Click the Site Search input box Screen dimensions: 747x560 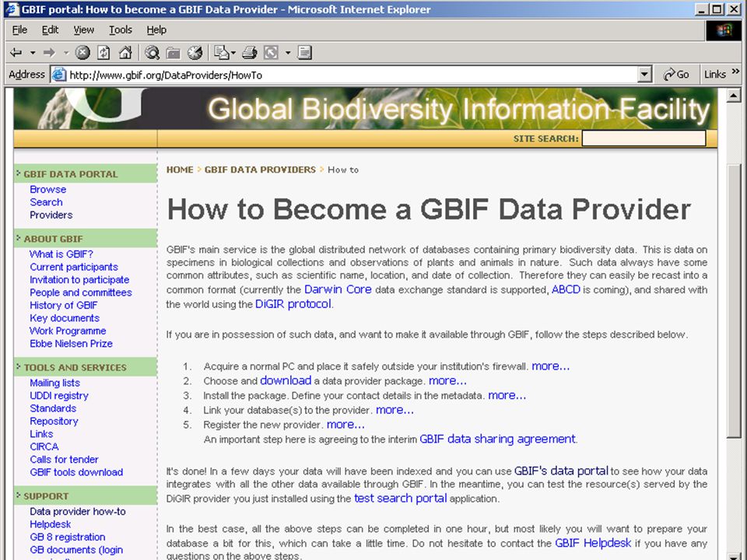click(644, 138)
